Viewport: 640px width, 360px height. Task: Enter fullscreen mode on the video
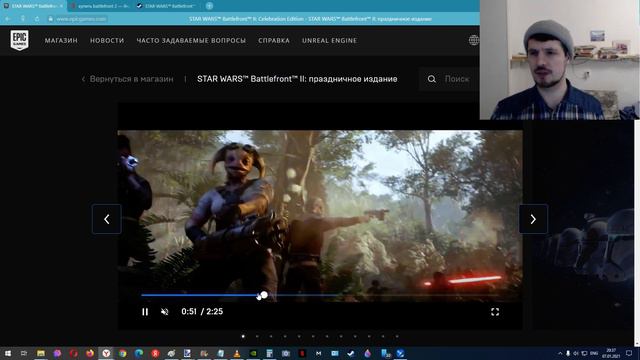(495, 312)
